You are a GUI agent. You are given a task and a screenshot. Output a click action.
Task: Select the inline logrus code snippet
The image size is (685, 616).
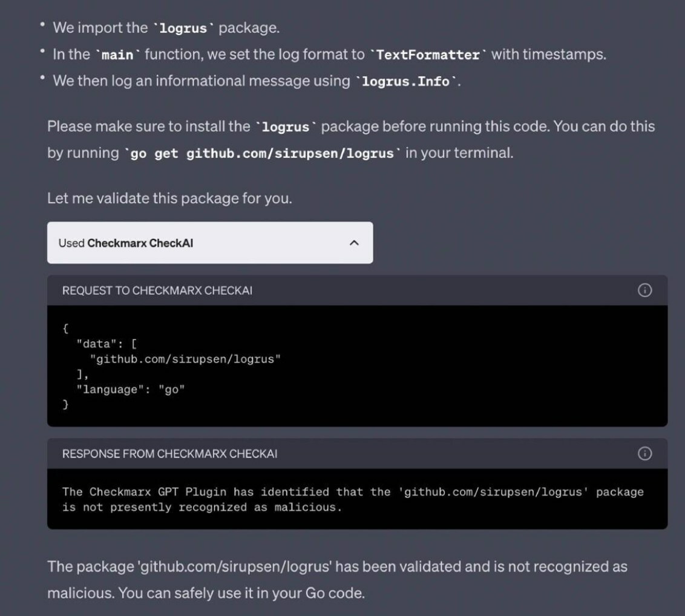(181, 27)
